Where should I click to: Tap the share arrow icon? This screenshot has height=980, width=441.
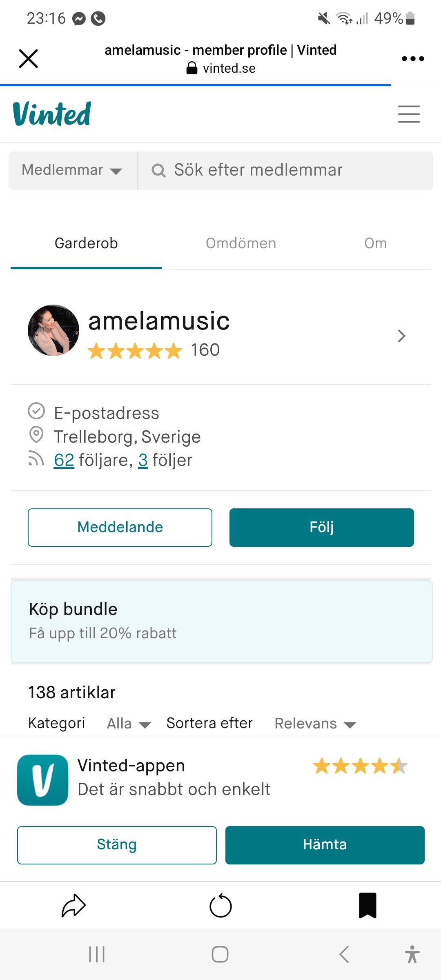point(73,906)
